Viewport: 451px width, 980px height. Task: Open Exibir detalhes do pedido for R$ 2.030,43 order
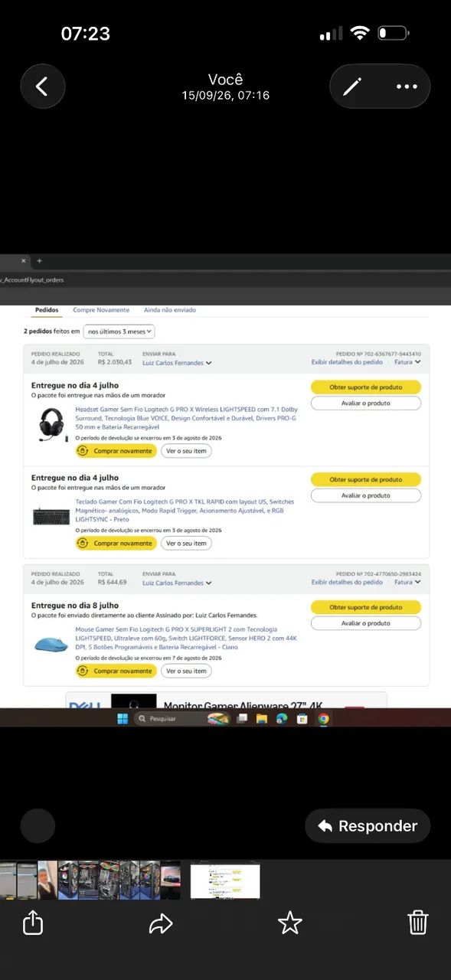coord(347,362)
